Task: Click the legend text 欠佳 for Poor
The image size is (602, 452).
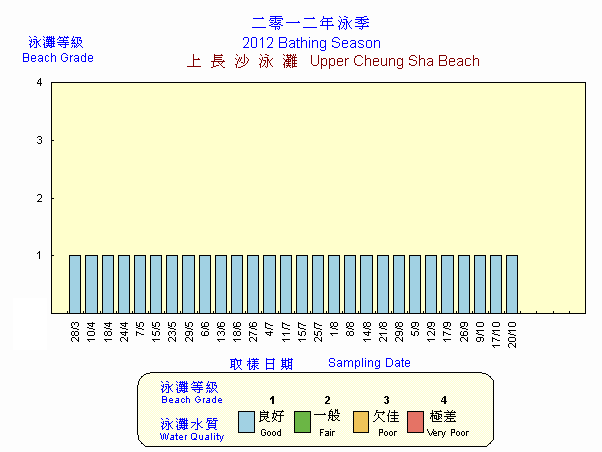Action: point(386,416)
